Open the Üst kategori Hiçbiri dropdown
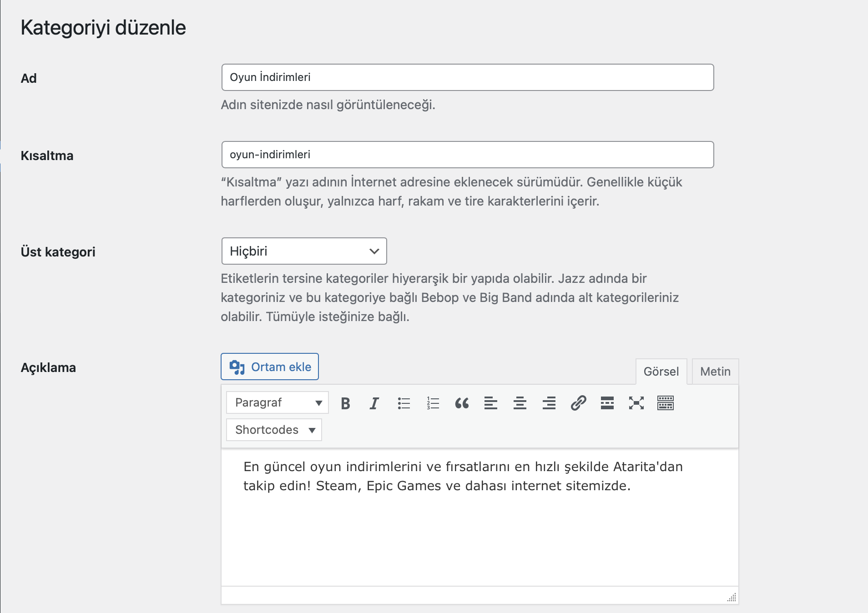Image resolution: width=868 pixels, height=613 pixels. [304, 251]
